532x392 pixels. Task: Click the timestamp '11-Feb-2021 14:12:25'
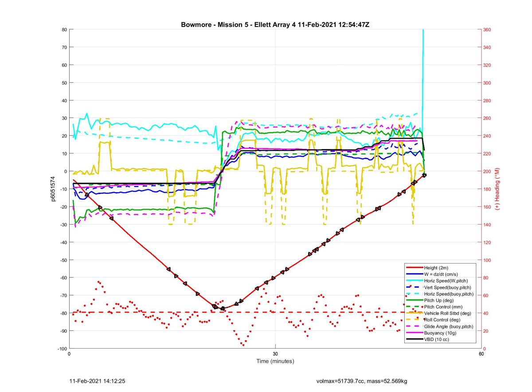click(98, 381)
